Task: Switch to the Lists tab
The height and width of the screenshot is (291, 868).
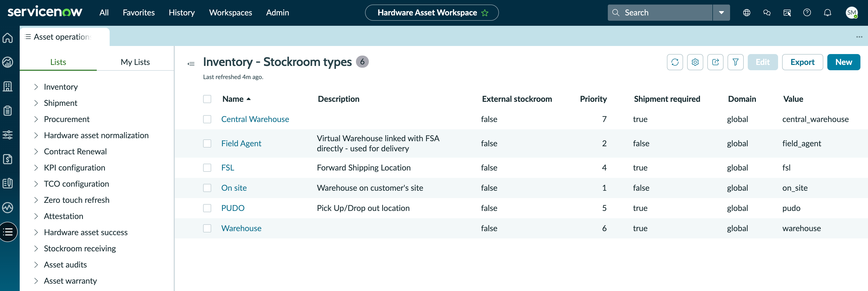Action: 58,62
